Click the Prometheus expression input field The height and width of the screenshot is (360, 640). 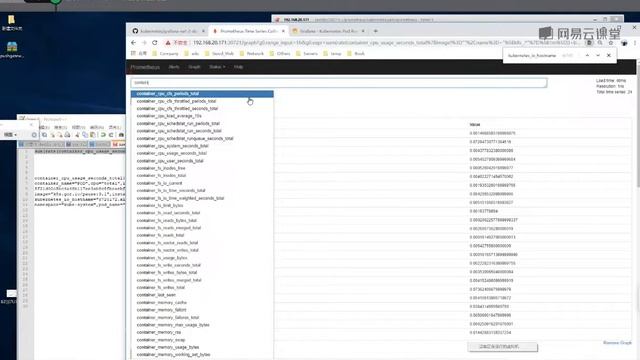click(339, 82)
